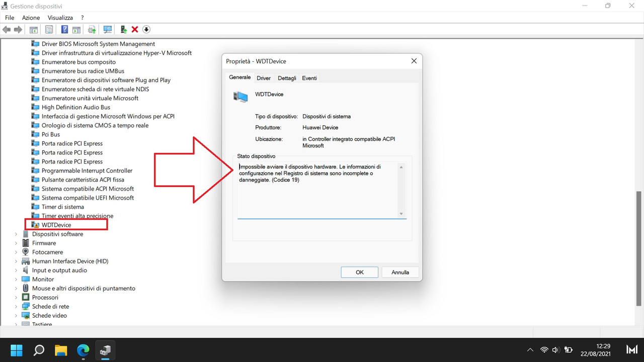Scan for hardware changes monitor icon

click(x=107, y=30)
